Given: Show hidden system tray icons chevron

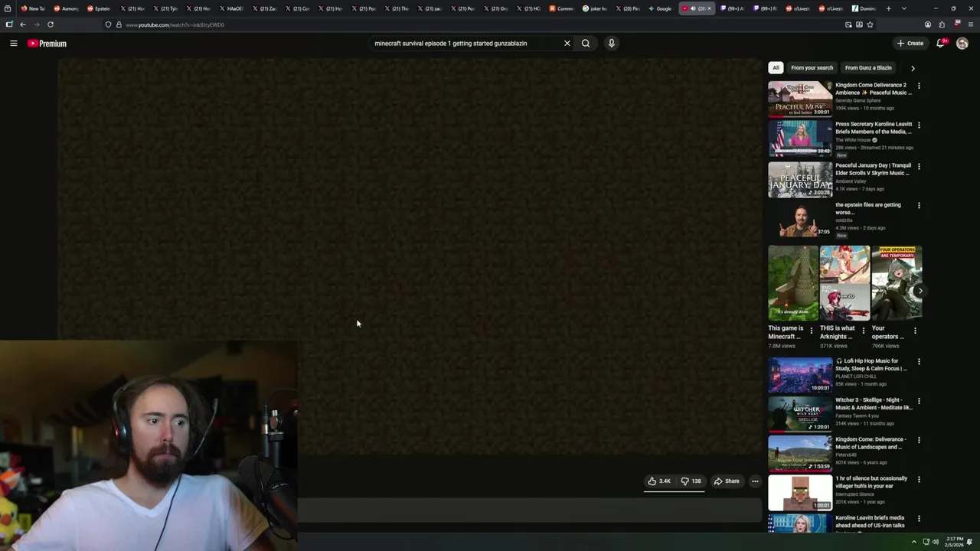Looking at the screenshot, I should click(913, 542).
